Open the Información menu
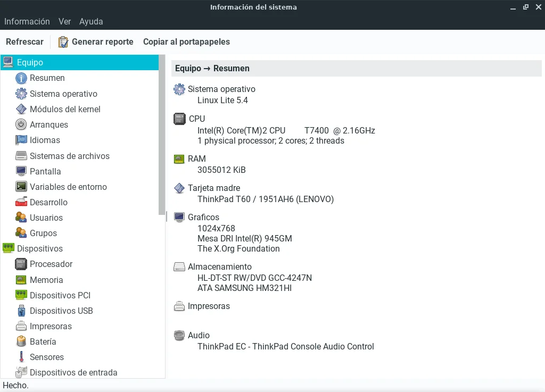The width and height of the screenshot is (545, 392). [27, 22]
